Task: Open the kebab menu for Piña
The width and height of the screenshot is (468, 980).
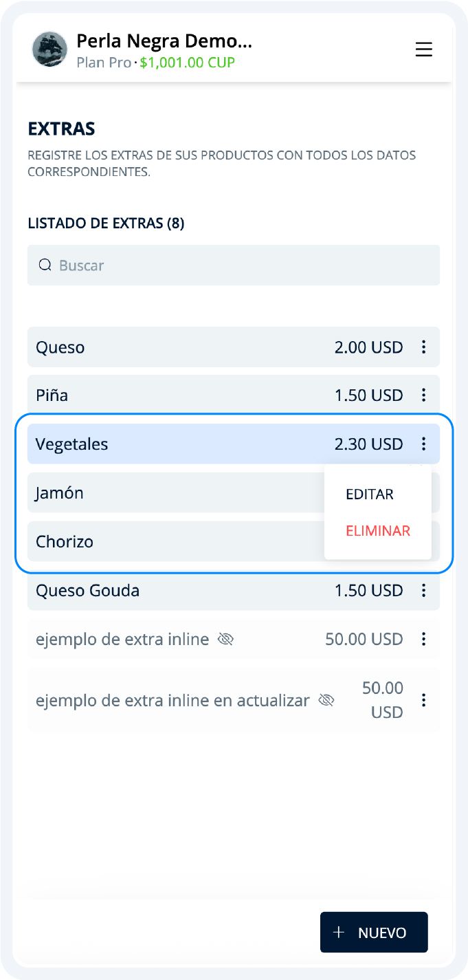Action: [x=424, y=395]
